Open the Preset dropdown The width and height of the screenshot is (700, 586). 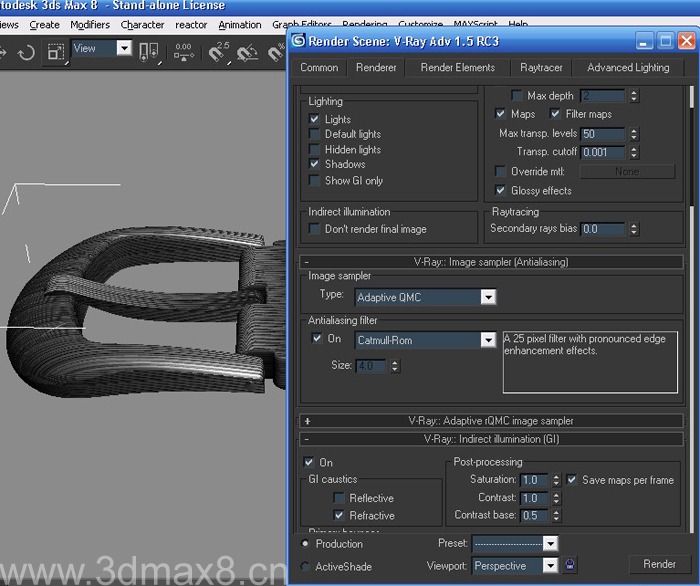[x=550, y=543]
